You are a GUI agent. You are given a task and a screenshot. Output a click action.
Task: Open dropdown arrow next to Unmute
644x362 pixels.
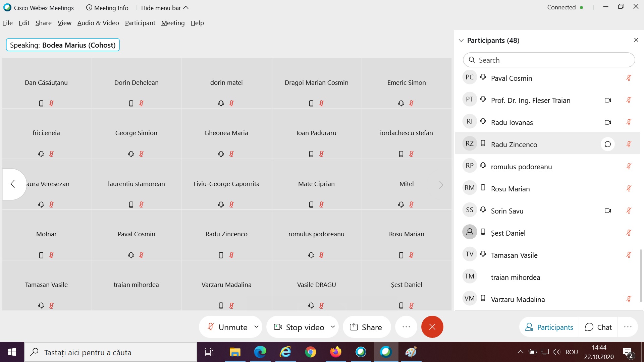point(256,327)
